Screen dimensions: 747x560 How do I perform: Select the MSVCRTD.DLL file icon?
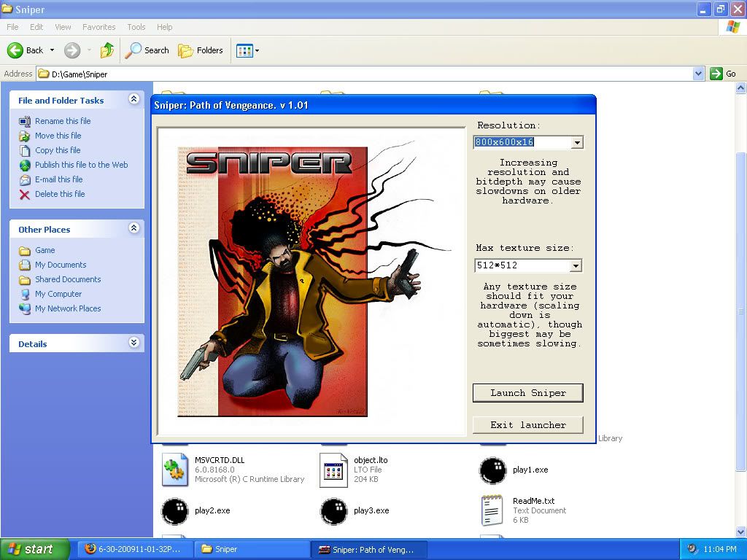point(174,470)
